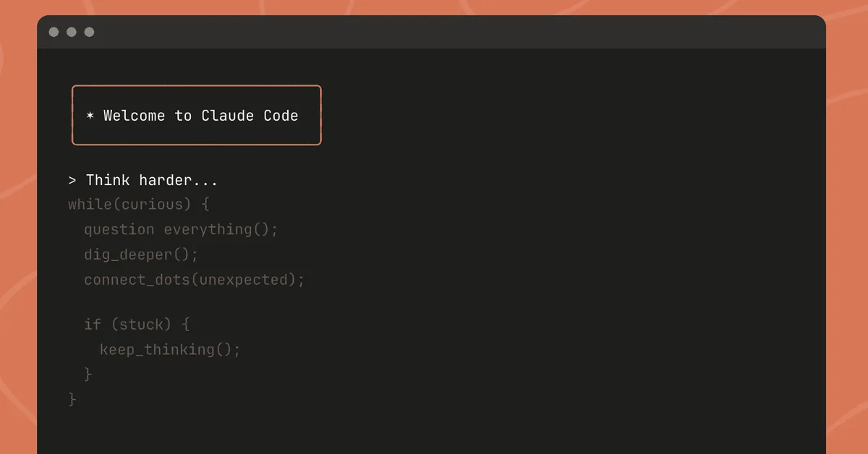The width and height of the screenshot is (868, 454).
Task: Click the question everything() function call
Action: (180, 229)
